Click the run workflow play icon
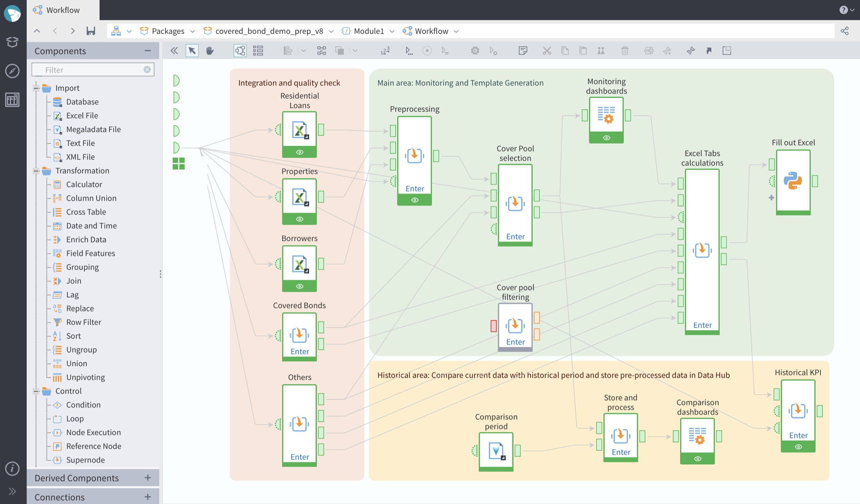Viewport: 860px width, 504px height. pyautogui.click(x=408, y=51)
